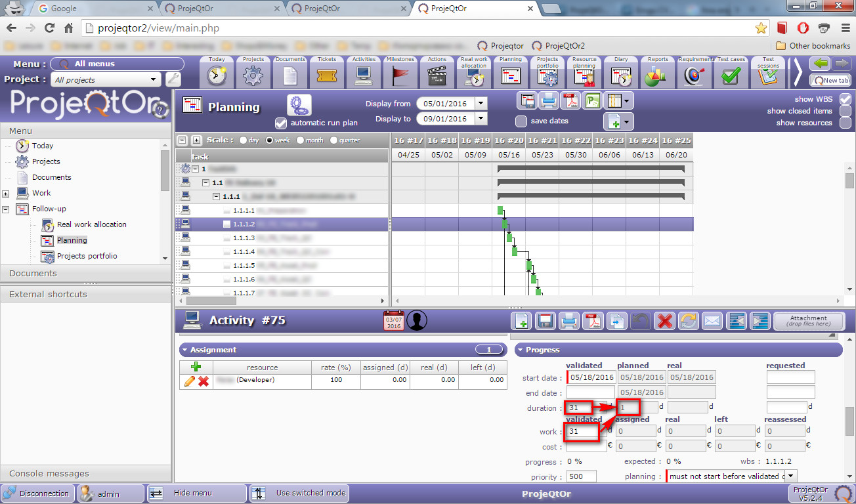Click the Milestones flag icon
The height and width of the screenshot is (504, 856).
click(400, 73)
